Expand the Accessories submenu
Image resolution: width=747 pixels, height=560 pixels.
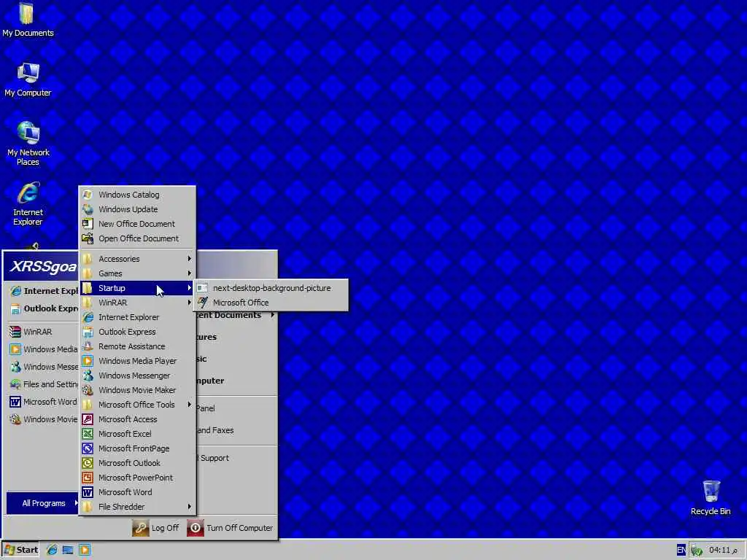coord(138,259)
